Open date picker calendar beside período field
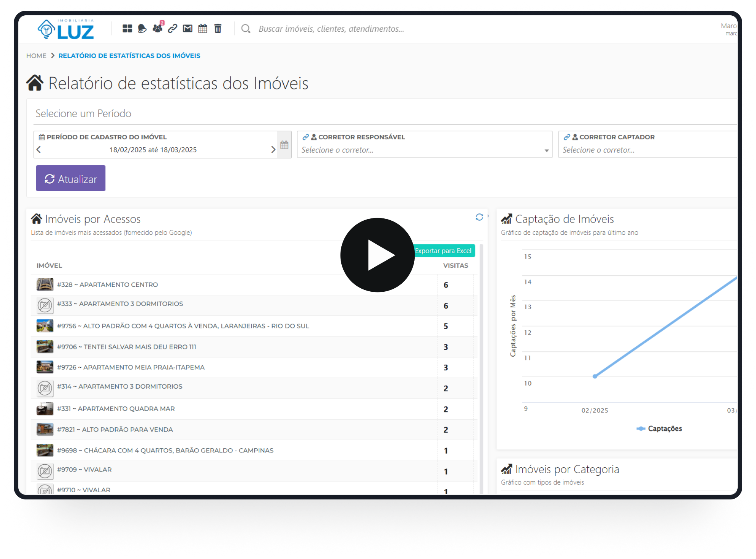The width and height of the screenshot is (756, 559). click(x=284, y=145)
